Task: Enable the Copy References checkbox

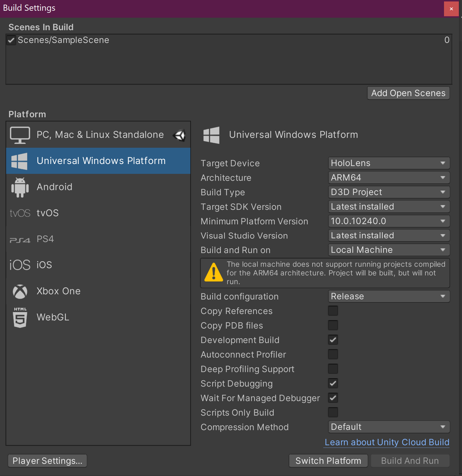Action: (x=333, y=311)
